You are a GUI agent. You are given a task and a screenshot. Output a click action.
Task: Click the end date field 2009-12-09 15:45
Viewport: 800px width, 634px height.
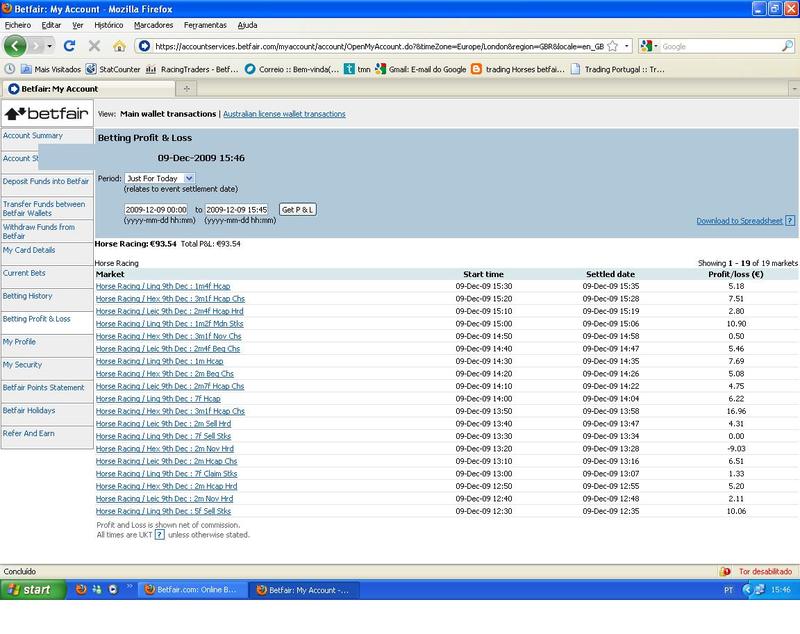237,210
